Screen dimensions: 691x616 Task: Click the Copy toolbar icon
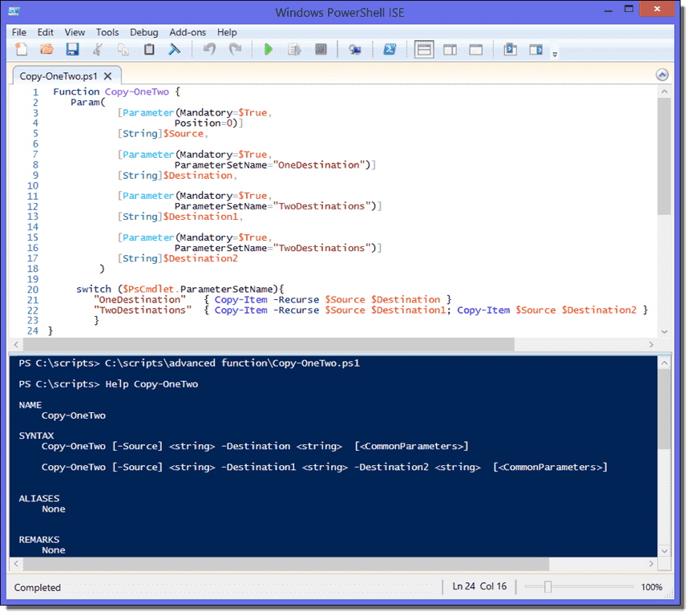click(x=123, y=50)
